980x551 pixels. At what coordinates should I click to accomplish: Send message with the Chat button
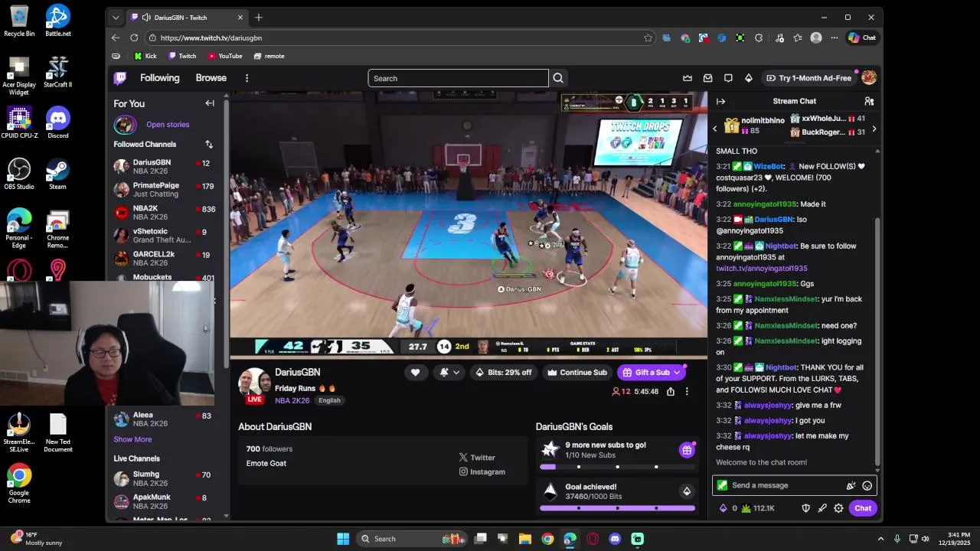[863, 508]
